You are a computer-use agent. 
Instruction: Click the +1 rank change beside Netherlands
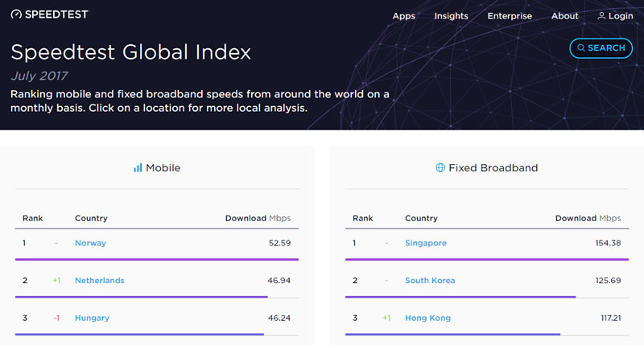pos(56,280)
